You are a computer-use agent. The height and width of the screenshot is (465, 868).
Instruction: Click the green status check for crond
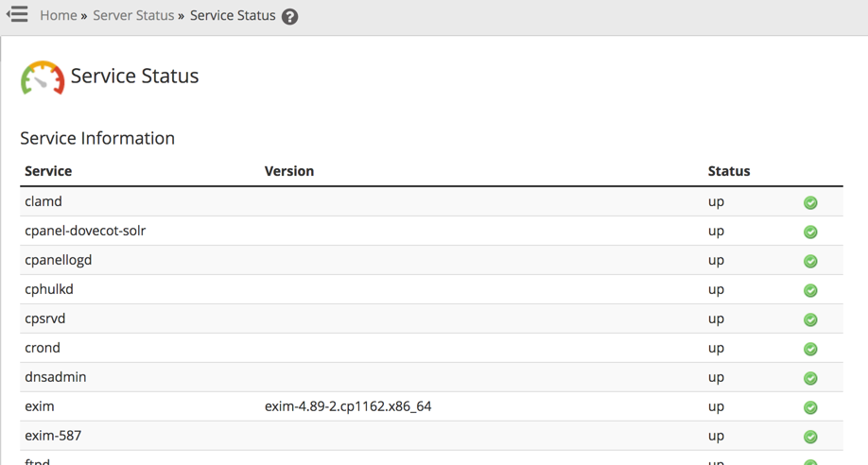(x=810, y=349)
